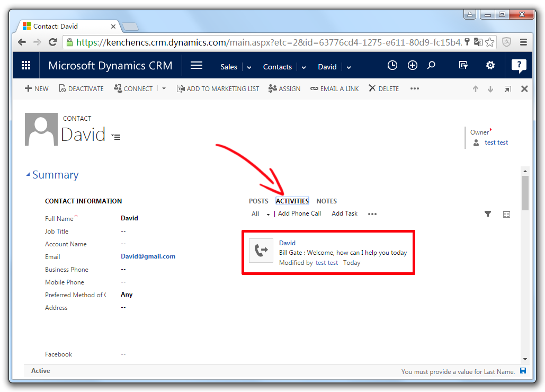Pop out the record form icon
This screenshot has width=545, height=392.
(508, 89)
